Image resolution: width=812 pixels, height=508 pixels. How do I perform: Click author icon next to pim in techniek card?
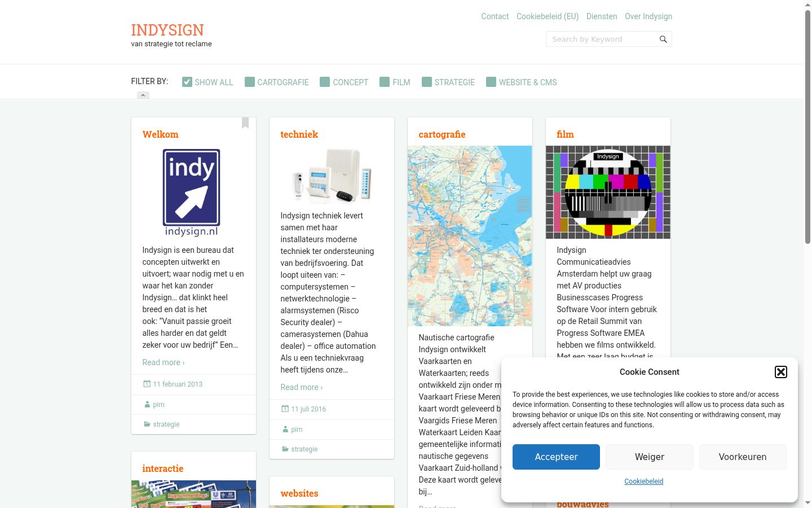coord(285,429)
